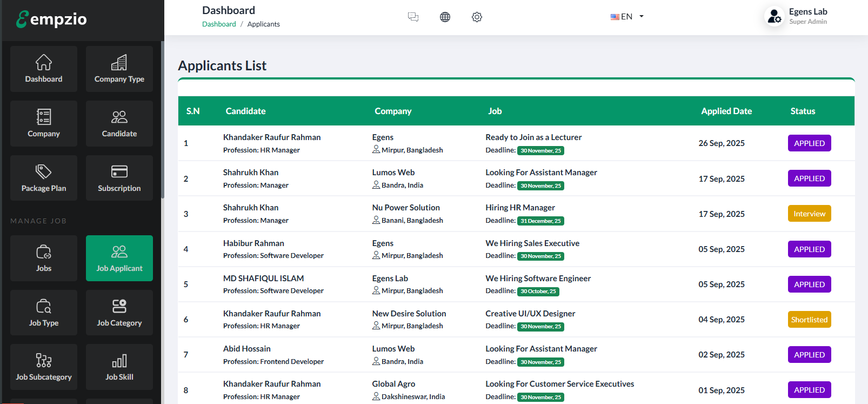Open settings gear icon in top bar
The image size is (868, 404).
point(477,17)
